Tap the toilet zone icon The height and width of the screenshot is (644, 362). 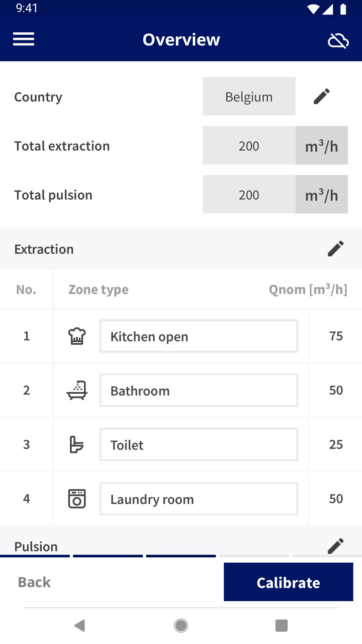77,444
